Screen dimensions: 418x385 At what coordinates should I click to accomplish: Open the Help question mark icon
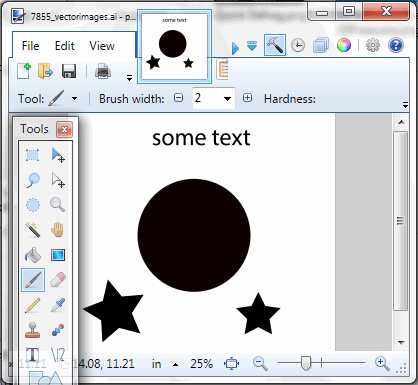pyautogui.click(x=396, y=45)
